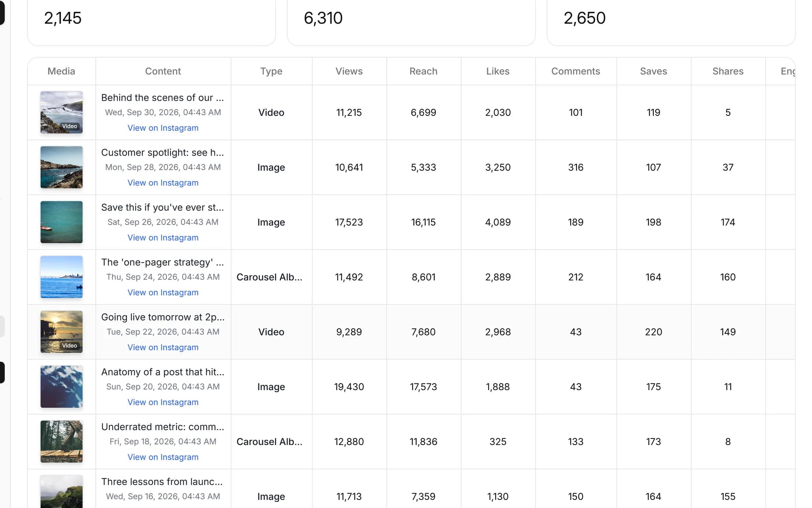Click the views value 19,430

(349, 386)
